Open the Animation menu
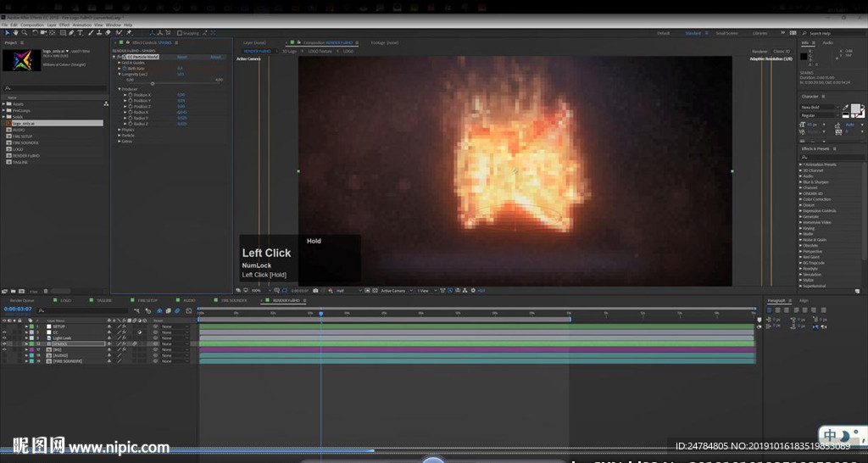Screen dimensions: 868x463 point(82,25)
